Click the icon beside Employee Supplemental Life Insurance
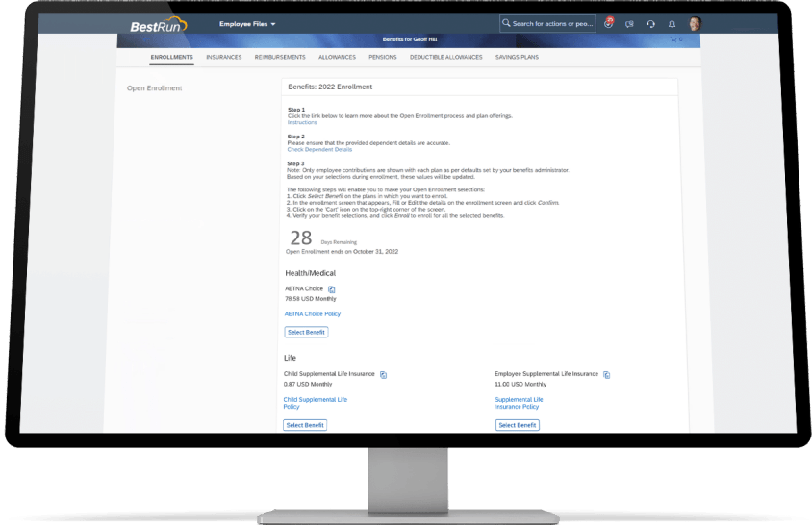 (x=606, y=375)
